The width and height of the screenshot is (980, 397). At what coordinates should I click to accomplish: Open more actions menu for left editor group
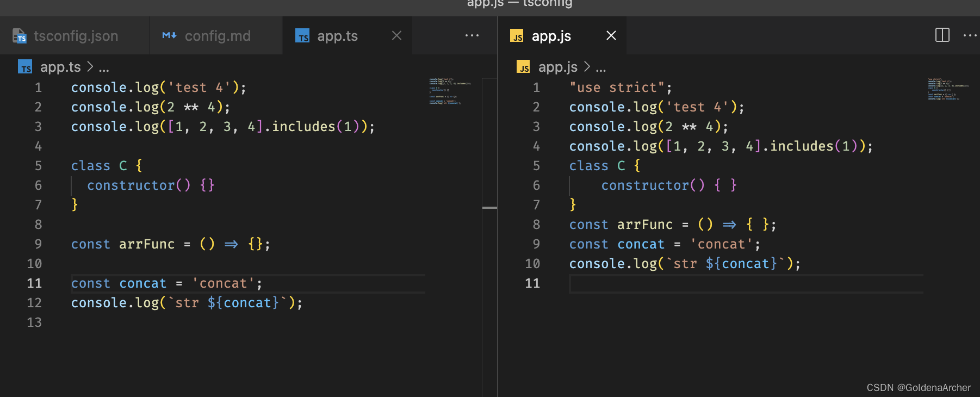tap(472, 35)
